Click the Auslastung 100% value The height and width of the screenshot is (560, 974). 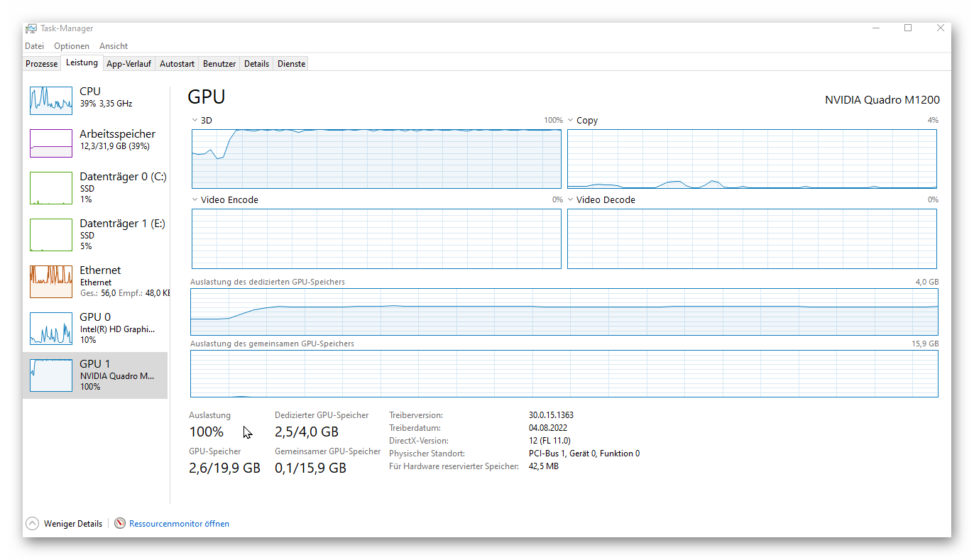(207, 432)
